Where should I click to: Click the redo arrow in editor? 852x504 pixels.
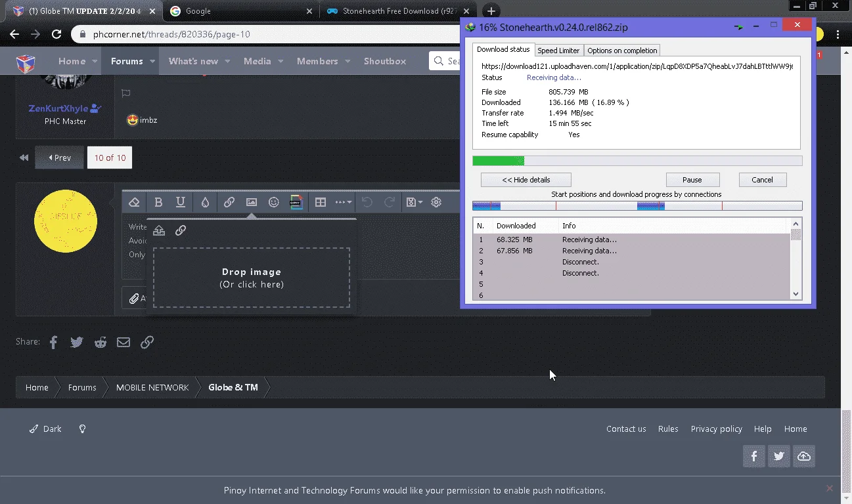(x=390, y=202)
